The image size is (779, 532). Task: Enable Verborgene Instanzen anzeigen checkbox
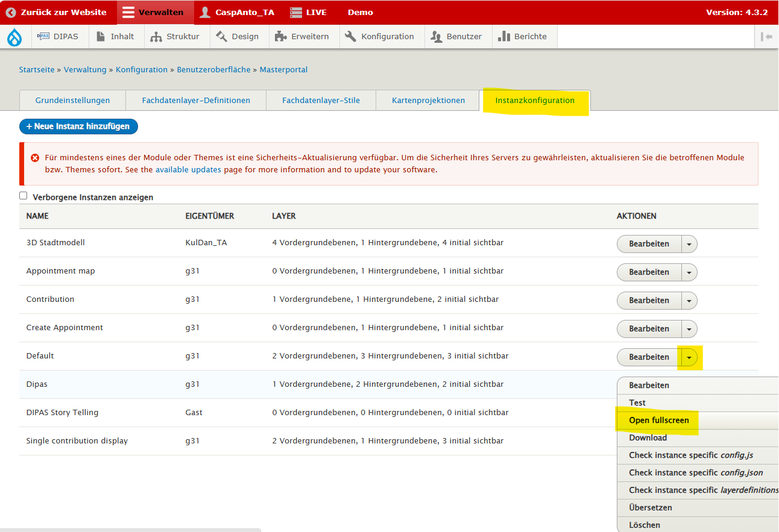click(24, 196)
